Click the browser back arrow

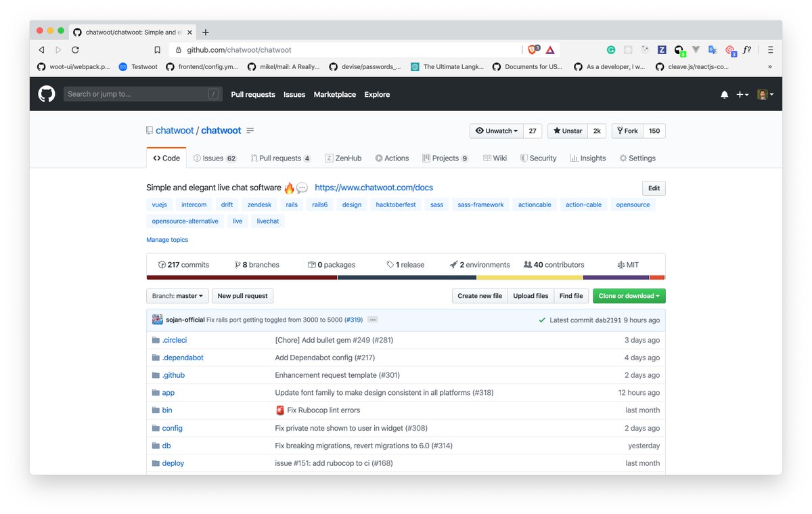(42, 50)
